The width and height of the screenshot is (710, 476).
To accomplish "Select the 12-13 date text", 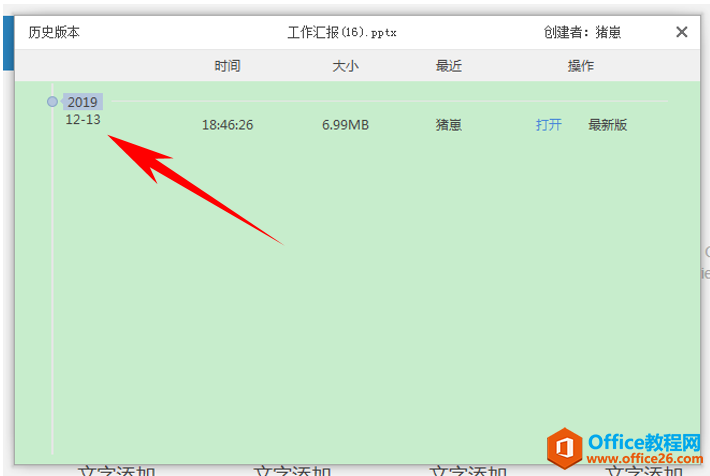I will pos(83,120).
